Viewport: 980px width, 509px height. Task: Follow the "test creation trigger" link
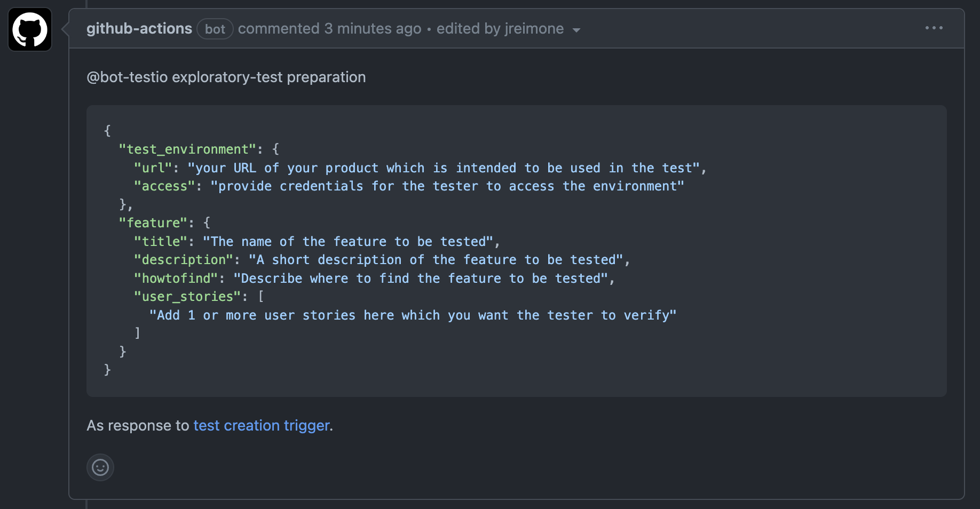click(261, 425)
